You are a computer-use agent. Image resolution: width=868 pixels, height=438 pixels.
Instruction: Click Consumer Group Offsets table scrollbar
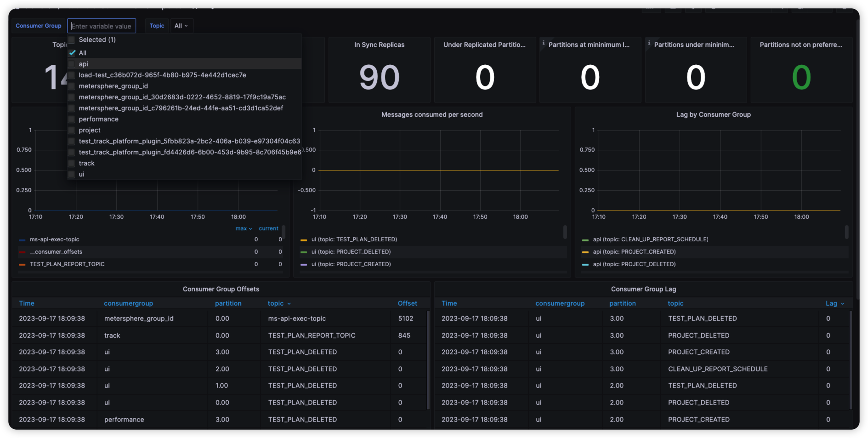[428, 360]
